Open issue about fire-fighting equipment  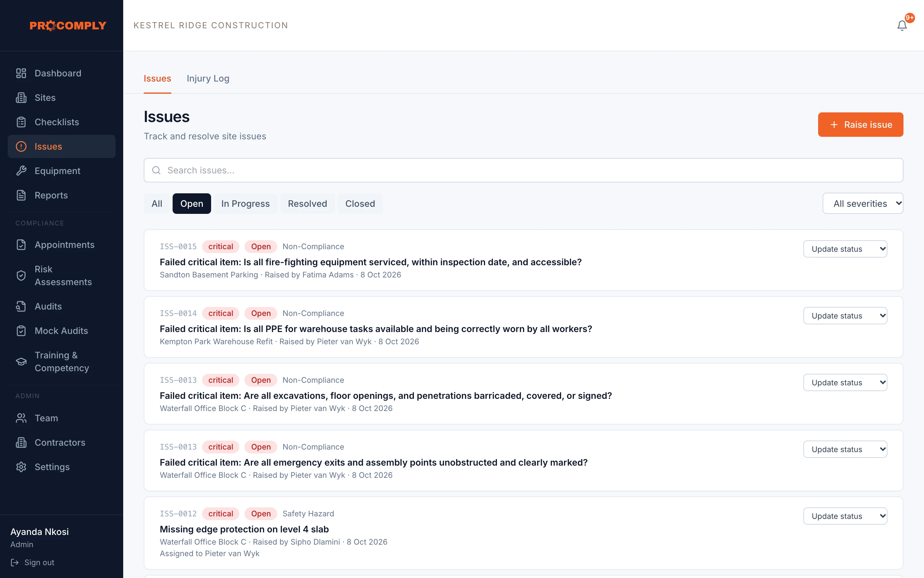coord(370,262)
